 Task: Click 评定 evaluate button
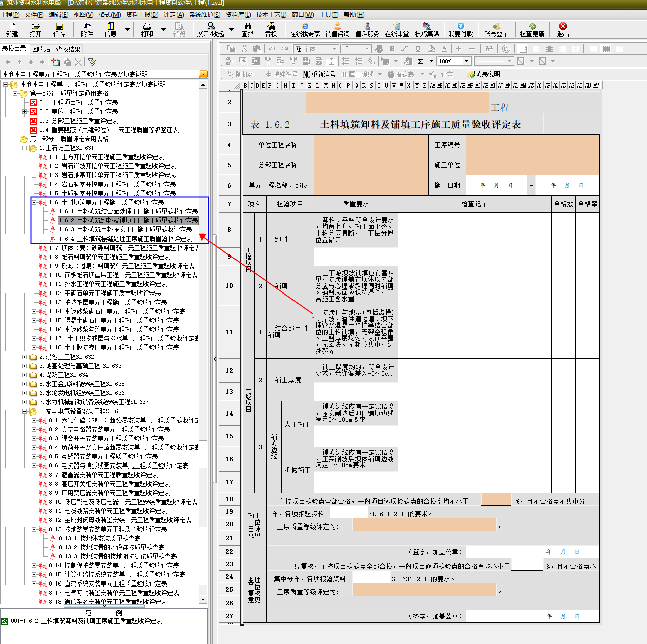pyautogui.click(x=441, y=74)
